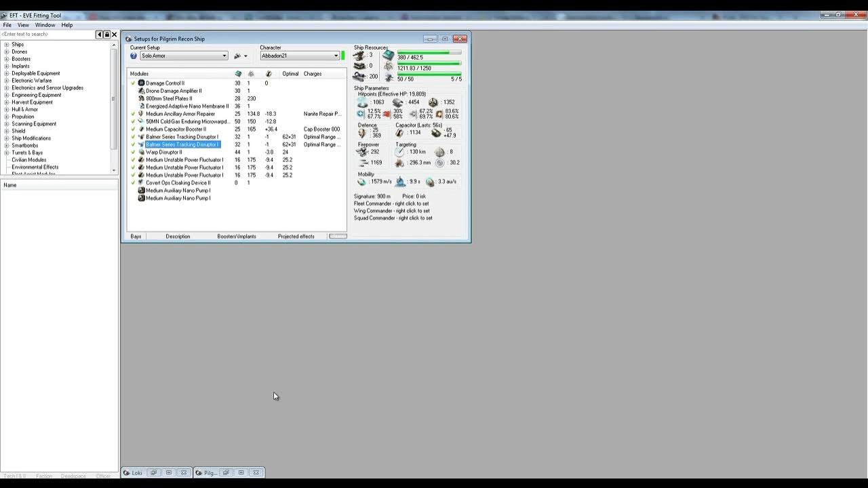Click the powergrid resource icon
Viewport: 868px width, 488px height.
(x=389, y=66)
